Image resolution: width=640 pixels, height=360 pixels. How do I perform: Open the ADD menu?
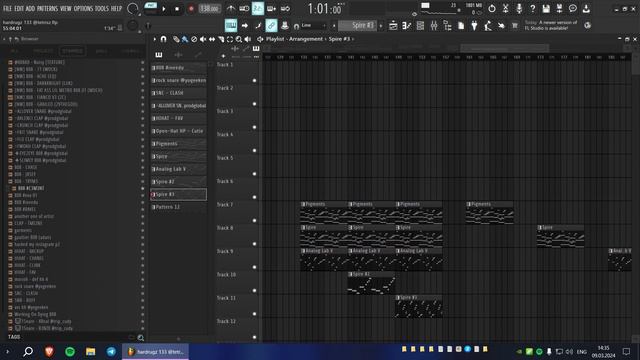30,8
